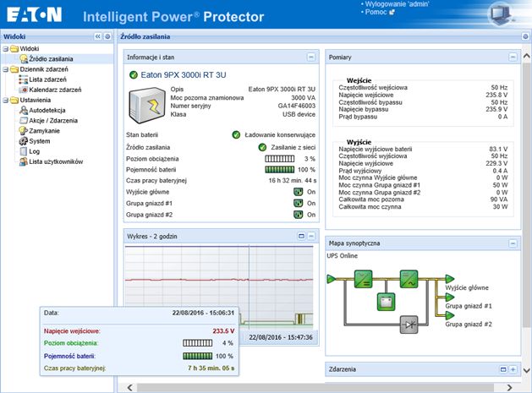This screenshot has width=532, height=393.
Task: Click the System gears icon
Action: coord(23,141)
